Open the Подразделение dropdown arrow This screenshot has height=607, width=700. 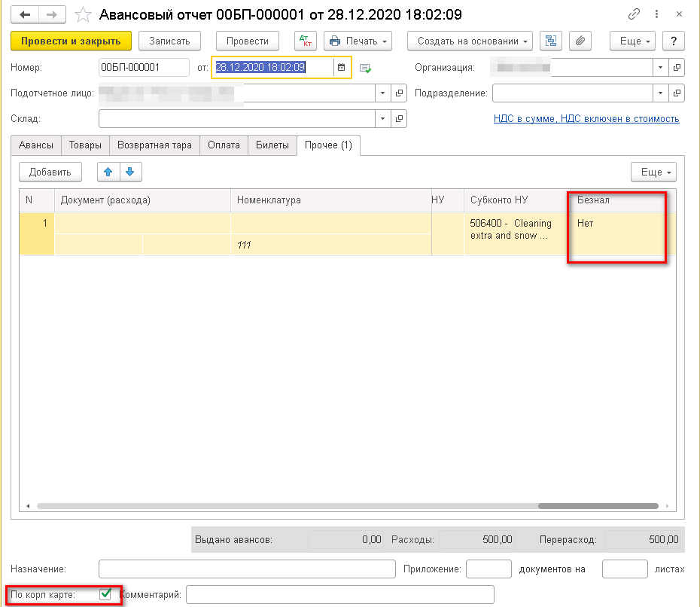(660, 93)
